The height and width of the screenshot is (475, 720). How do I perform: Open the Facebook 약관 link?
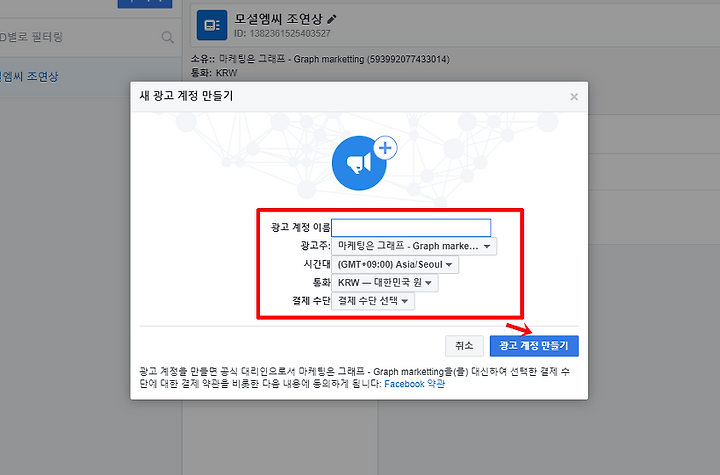(x=414, y=384)
